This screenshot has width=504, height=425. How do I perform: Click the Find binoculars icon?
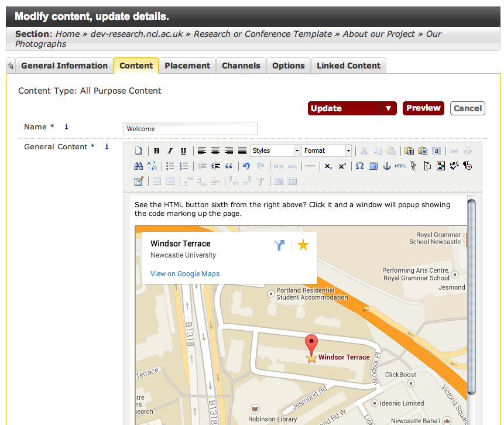pyautogui.click(x=139, y=166)
